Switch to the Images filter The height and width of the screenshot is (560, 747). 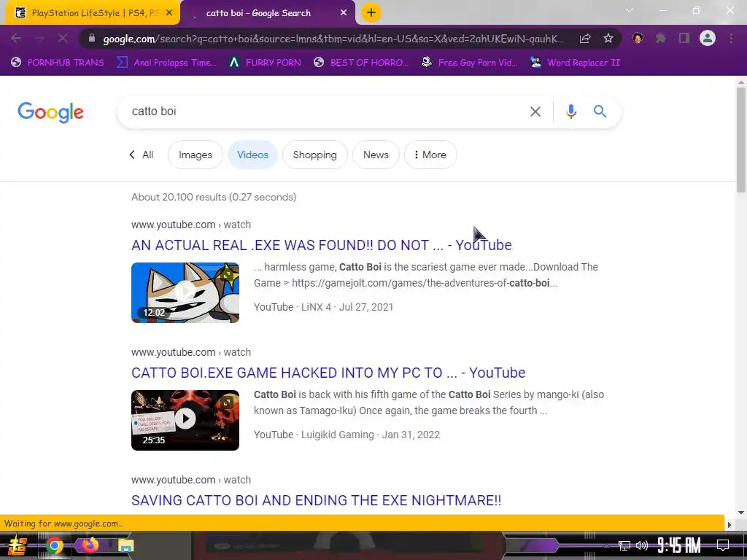click(x=196, y=155)
